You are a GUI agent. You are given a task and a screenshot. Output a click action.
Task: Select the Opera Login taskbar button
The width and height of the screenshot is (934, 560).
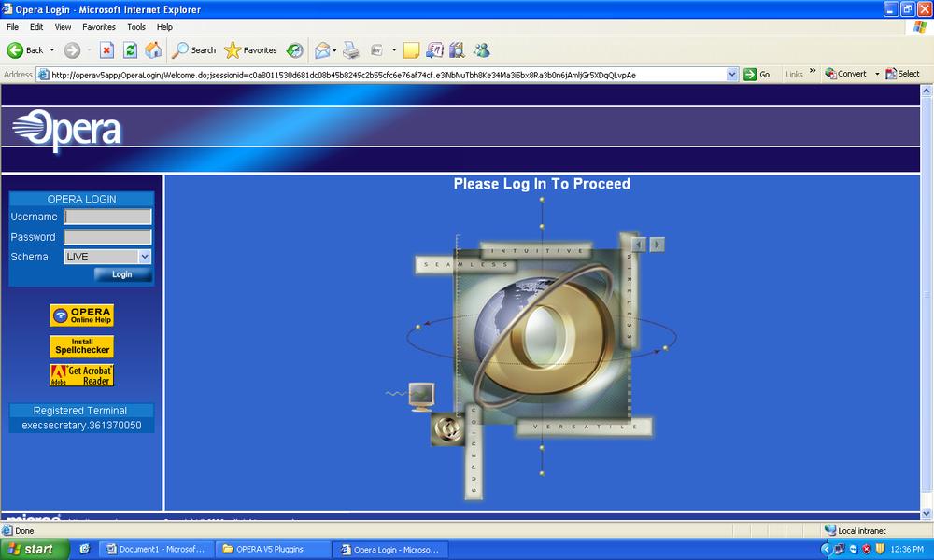coord(390,550)
